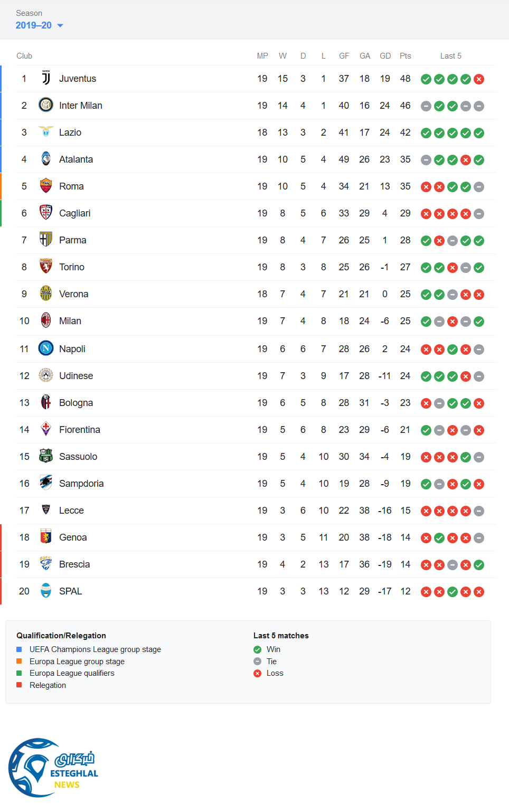The height and width of the screenshot is (812, 509).
Task: Click the Inter Milan crest icon
Action: click(x=46, y=105)
